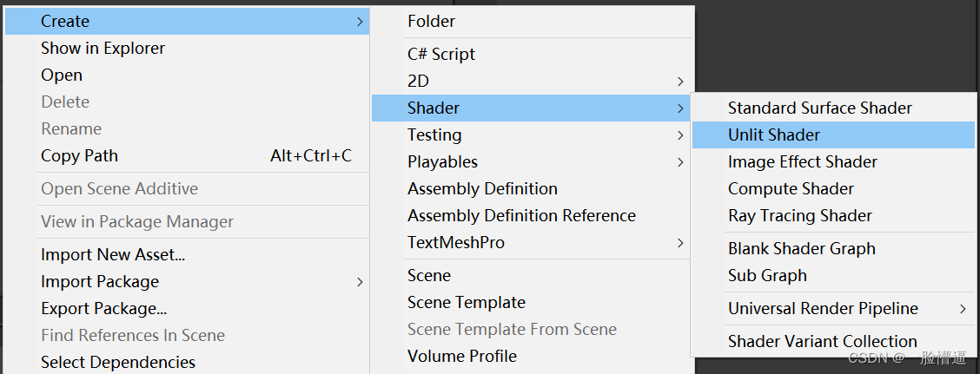
Task: Expand the Playables submenu
Action: (442, 161)
